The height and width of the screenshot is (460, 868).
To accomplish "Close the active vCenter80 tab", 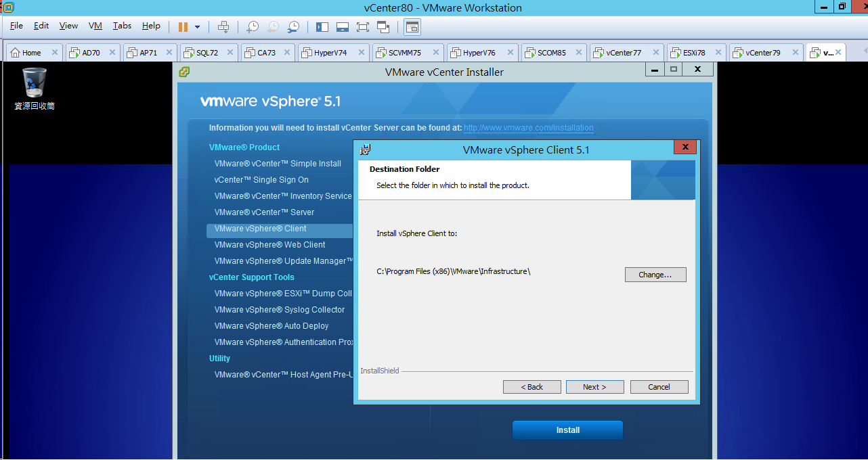I will 840,53.
